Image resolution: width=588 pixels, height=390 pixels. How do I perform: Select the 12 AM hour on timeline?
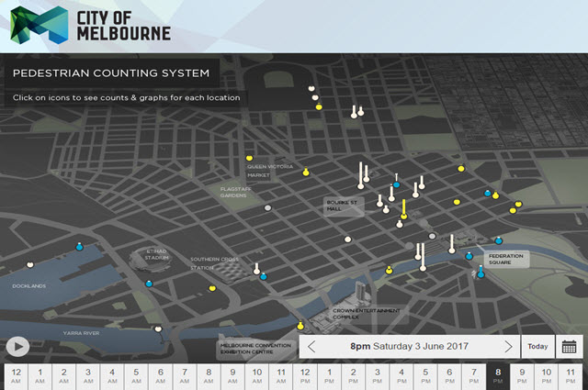[16, 375]
